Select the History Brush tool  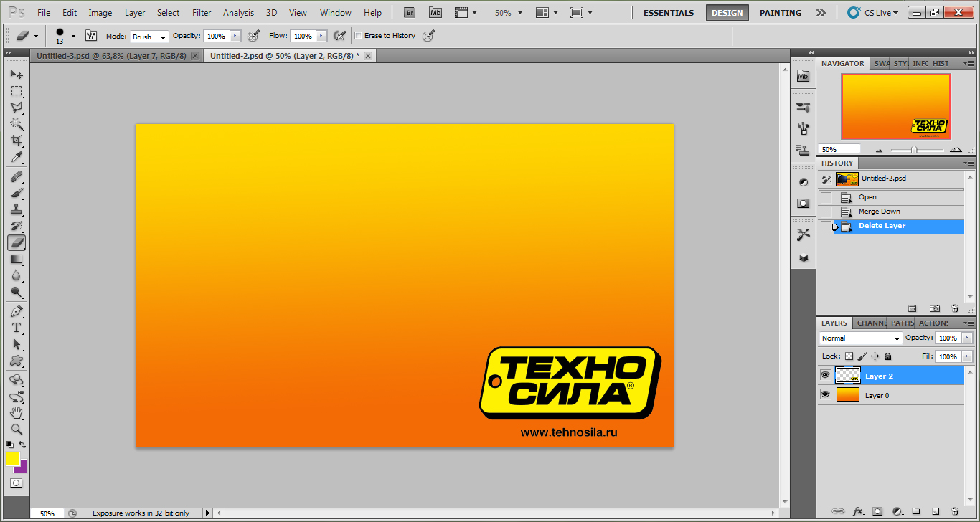pyautogui.click(x=16, y=226)
